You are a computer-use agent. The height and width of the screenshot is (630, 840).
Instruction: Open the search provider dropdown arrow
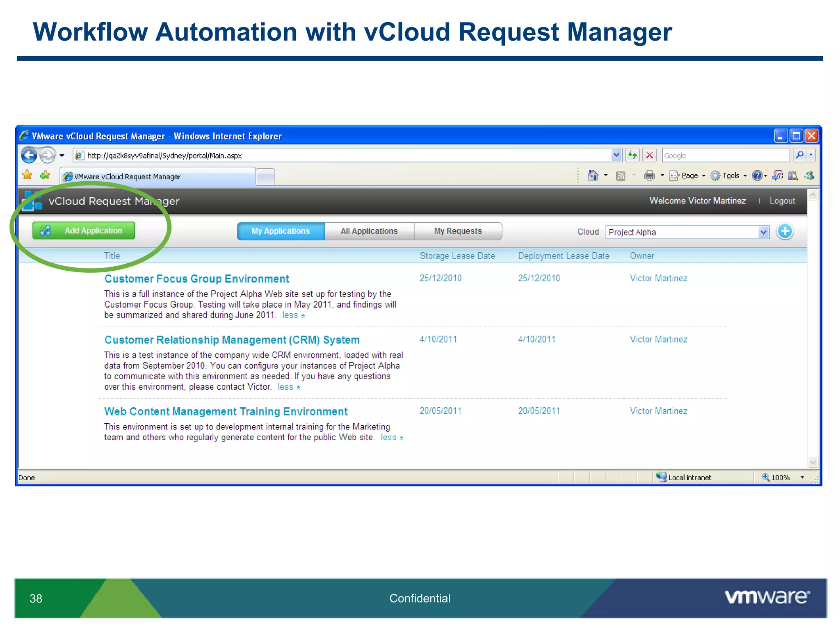[x=811, y=155]
